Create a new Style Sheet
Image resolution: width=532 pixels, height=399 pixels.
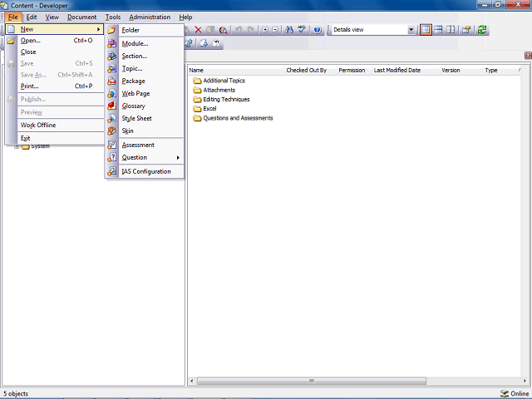point(145,118)
